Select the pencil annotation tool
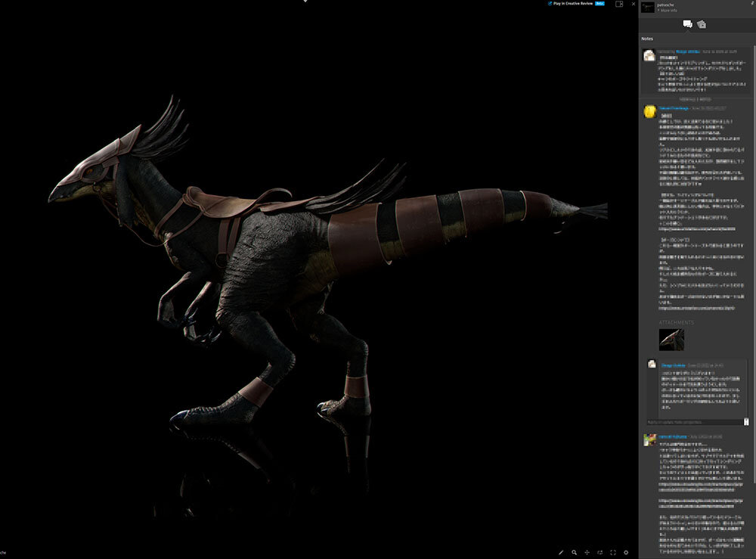 coord(561,552)
